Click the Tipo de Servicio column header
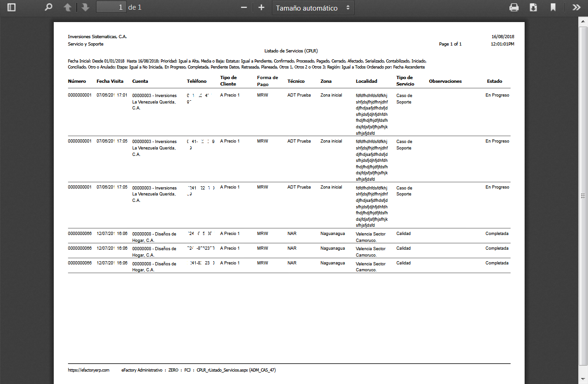Image resolution: width=588 pixels, height=384 pixels. (x=405, y=81)
